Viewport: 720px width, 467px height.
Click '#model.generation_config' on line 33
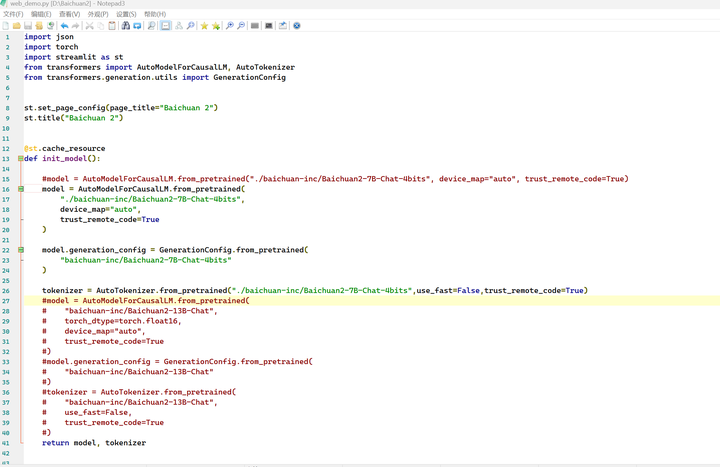[x=96, y=362]
